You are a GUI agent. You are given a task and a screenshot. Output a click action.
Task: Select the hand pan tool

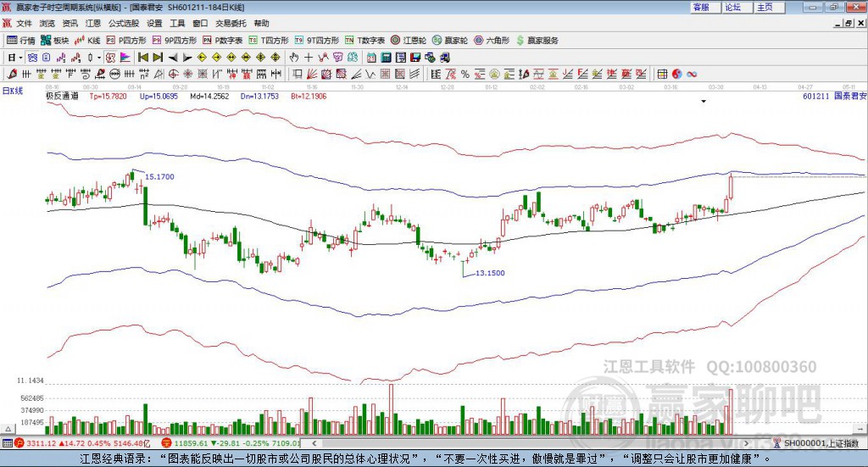pyautogui.click(x=294, y=58)
